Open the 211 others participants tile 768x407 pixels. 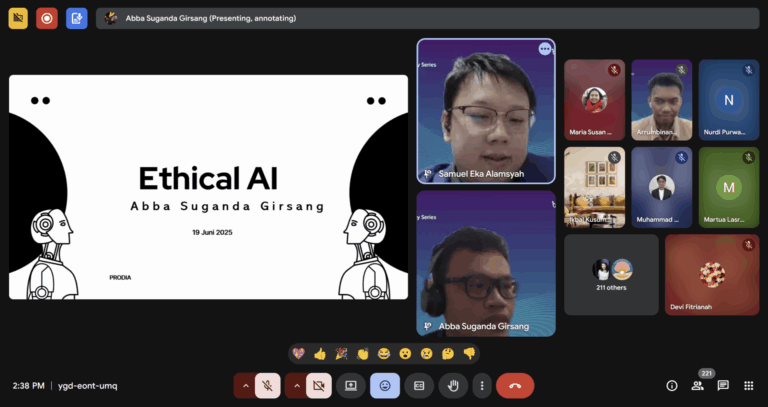tap(611, 275)
